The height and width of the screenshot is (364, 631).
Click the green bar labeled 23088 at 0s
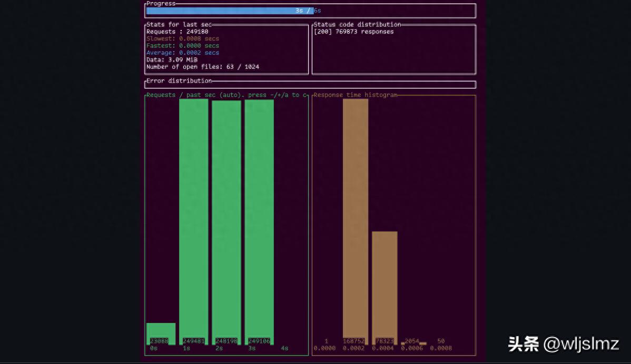(x=161, y=333)
